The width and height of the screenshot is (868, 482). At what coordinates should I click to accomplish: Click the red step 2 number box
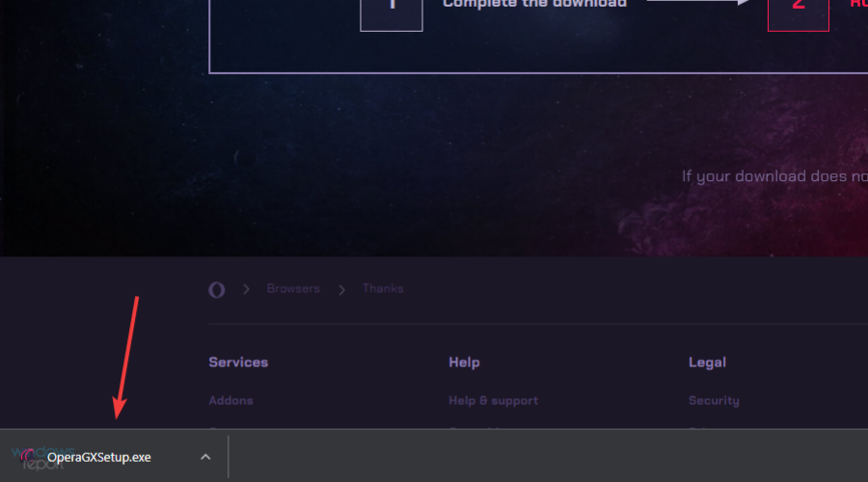[x=799, y=13]
